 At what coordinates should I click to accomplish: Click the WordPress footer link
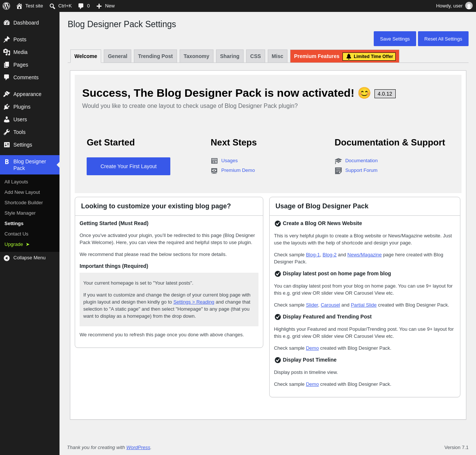click(x=138, y=448)
